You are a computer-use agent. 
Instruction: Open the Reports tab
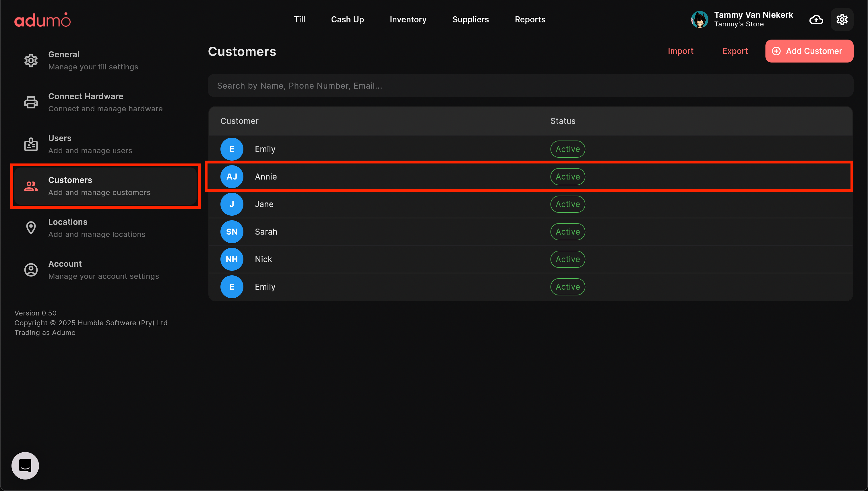(530, 20)
